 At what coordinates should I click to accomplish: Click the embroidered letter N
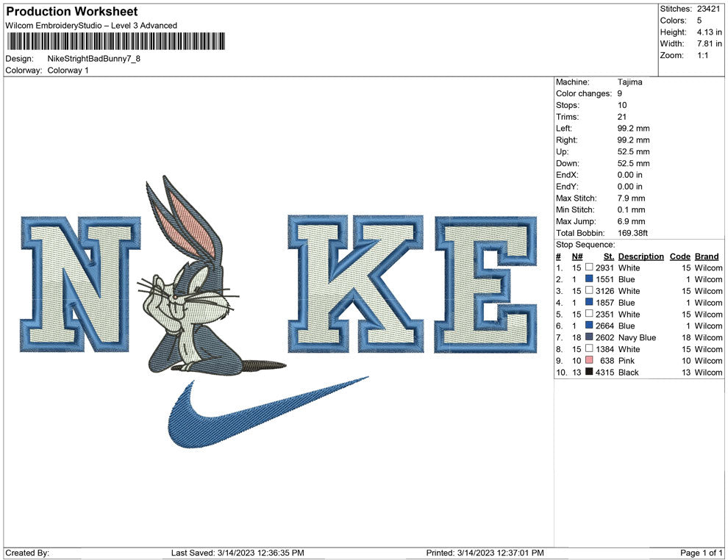point(80,284)
